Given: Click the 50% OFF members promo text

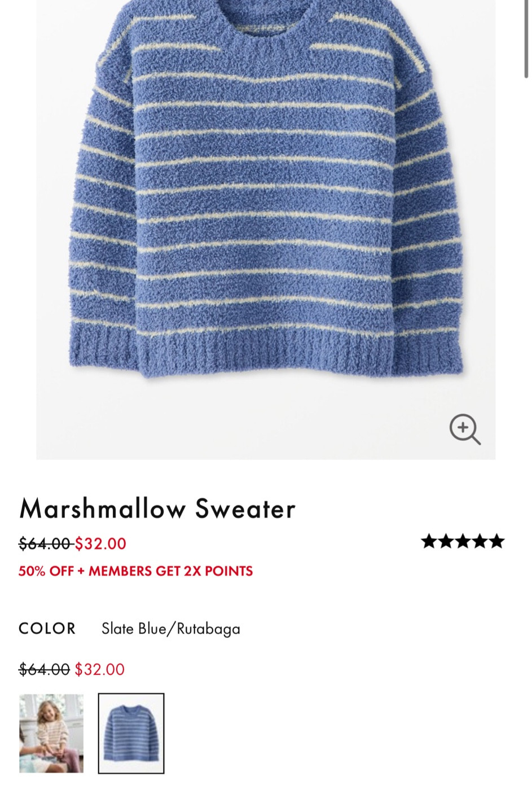Looking at the screenshot, I should 135,571.
